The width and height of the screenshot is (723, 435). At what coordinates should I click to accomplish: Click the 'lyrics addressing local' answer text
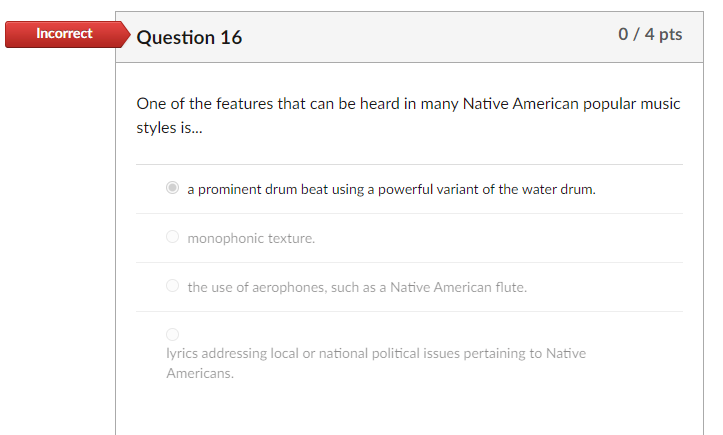tap(235, 353)
